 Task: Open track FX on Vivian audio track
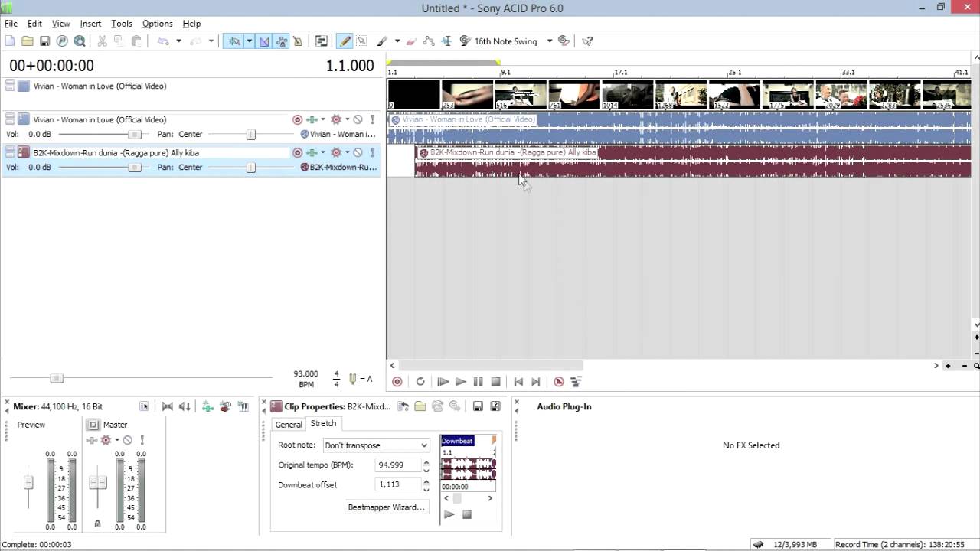coord(336,119)
